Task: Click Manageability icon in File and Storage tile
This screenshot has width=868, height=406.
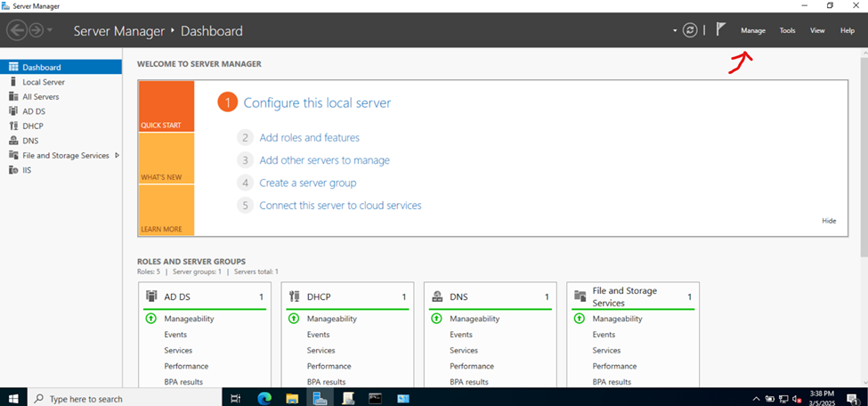Action: [579, 319]
